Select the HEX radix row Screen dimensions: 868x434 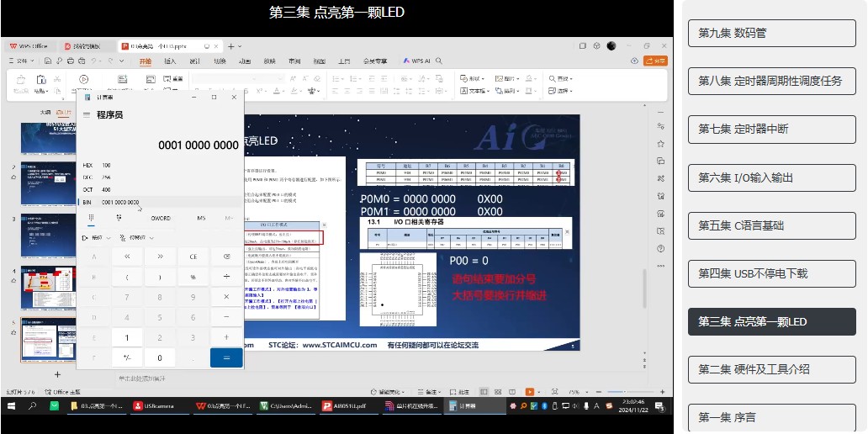point(160,165)
